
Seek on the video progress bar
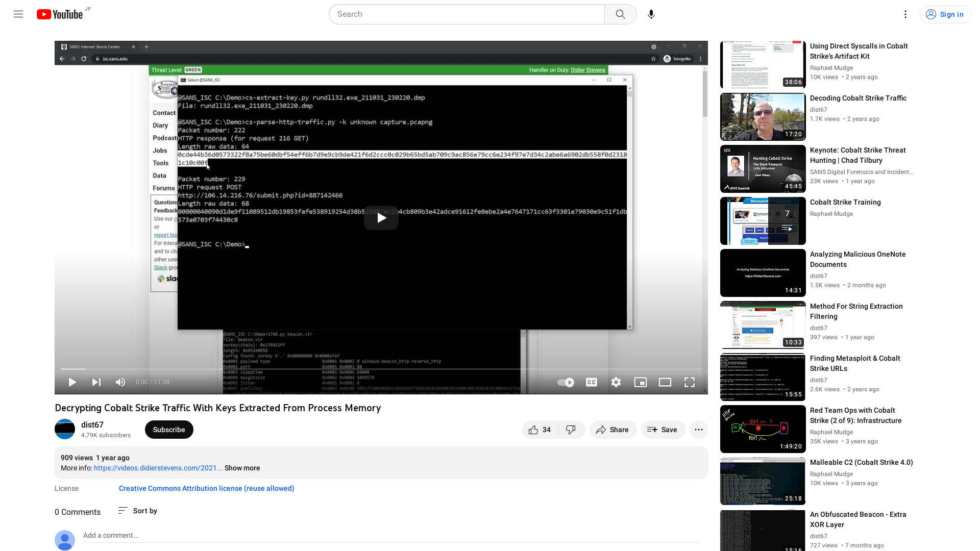pos(381,369)
